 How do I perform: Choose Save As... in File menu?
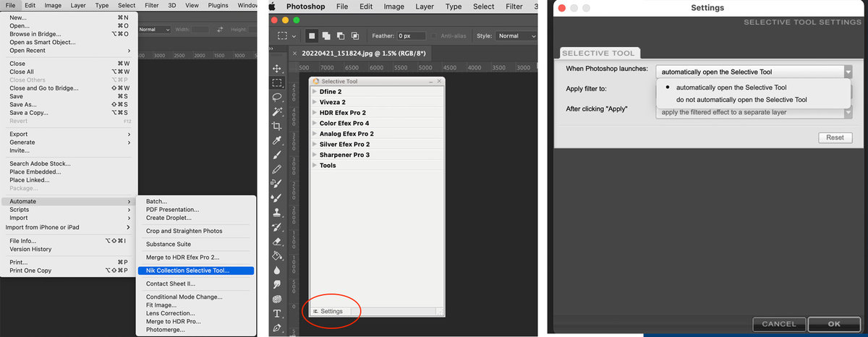click(x=69, y=104)
